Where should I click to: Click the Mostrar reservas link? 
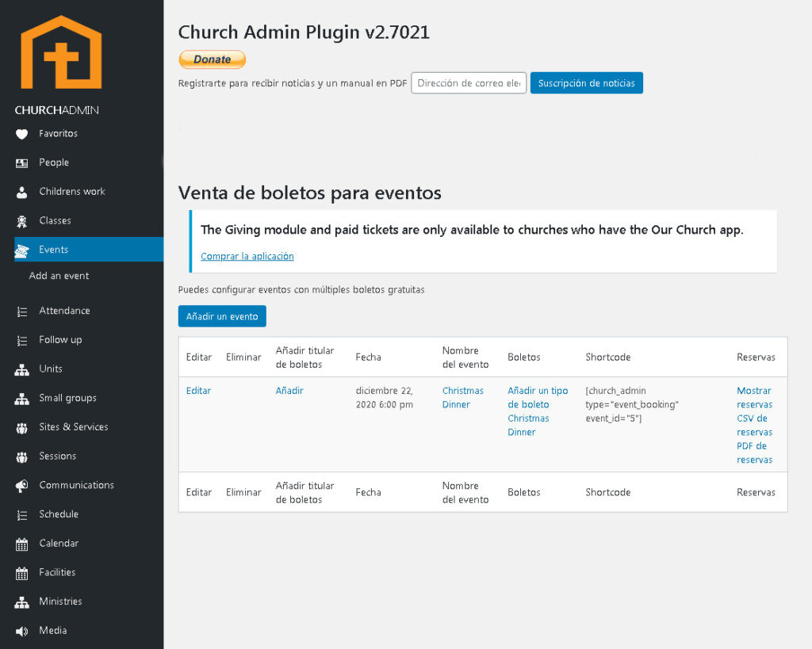pyautogui.click(x=753, y=397)
